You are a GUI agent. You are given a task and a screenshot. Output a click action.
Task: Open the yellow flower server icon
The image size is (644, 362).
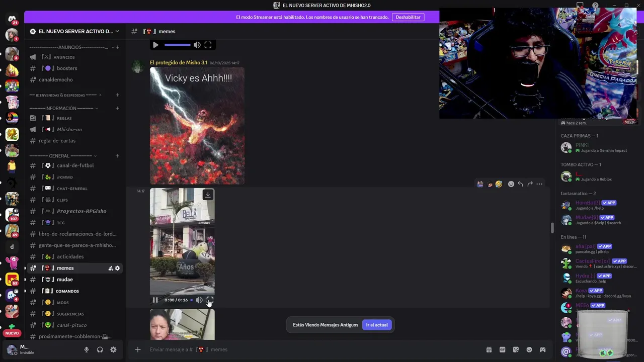12,134
